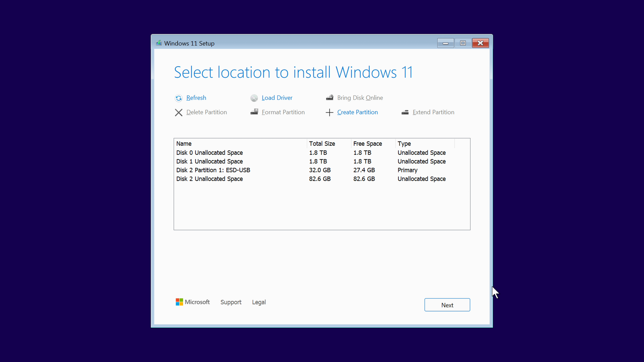Click the Type column header
The image size is (644, 362).
click(425, 144)
